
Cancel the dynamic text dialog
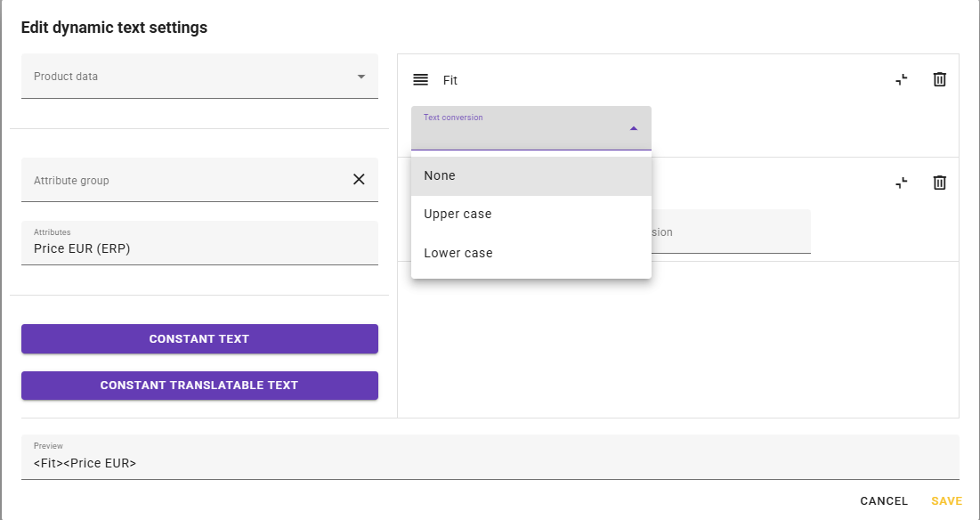(x=883, y=501)
